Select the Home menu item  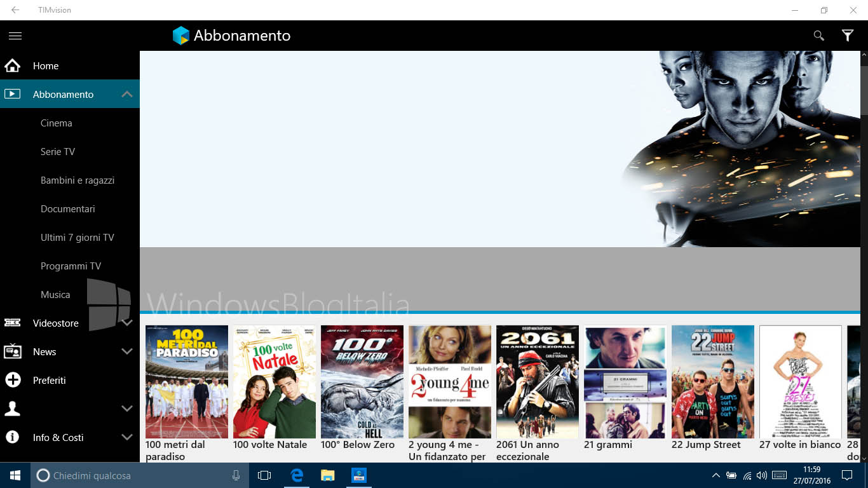(x=70, y=65)
